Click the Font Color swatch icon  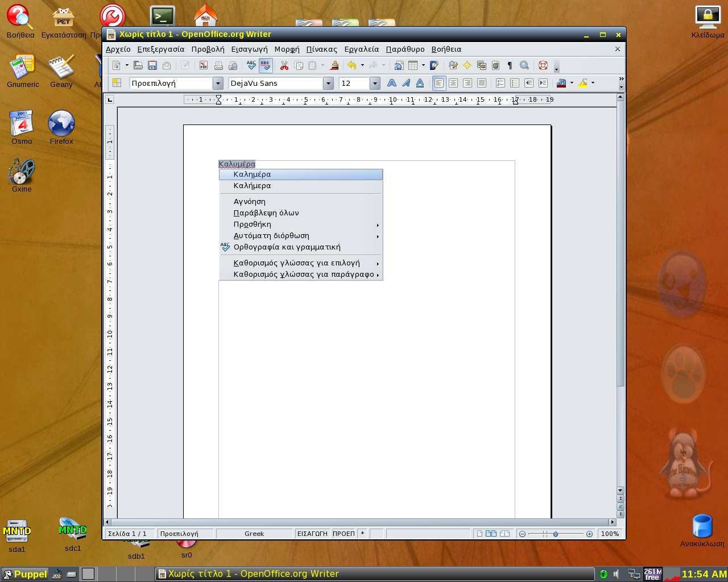click(x=561, y=83)
